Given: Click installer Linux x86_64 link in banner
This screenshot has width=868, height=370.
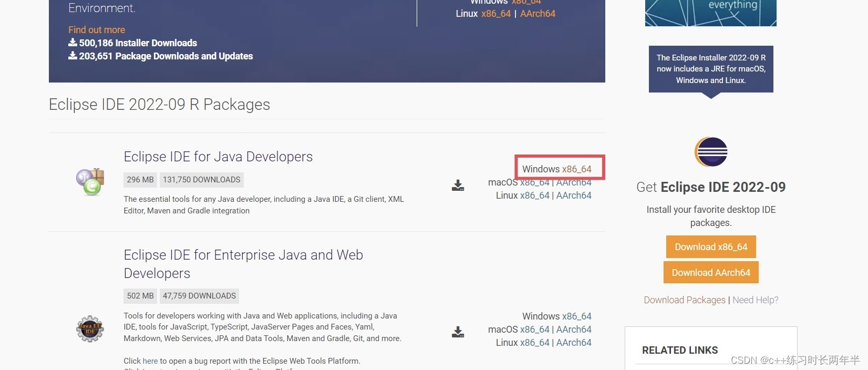Looking at the screenshot, I should [x=496, y=14].
